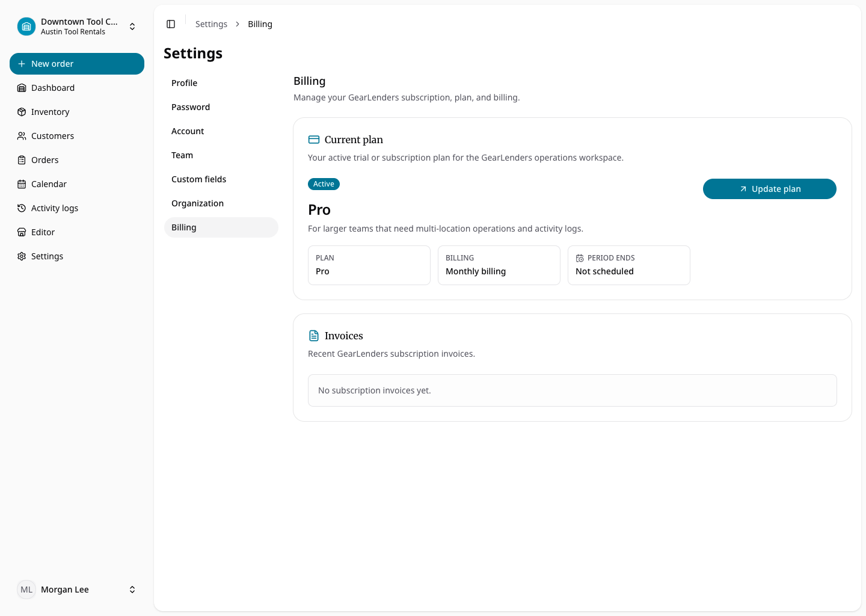Click the credit card icon by Current plan
Screen dimensions: 866x616
(x=314, y=140)
